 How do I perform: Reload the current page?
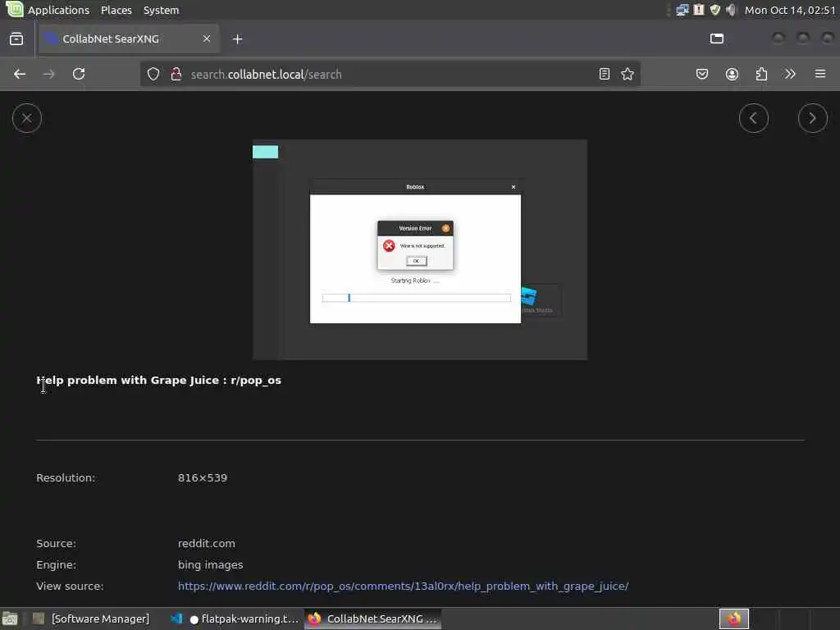click(79, 74)
